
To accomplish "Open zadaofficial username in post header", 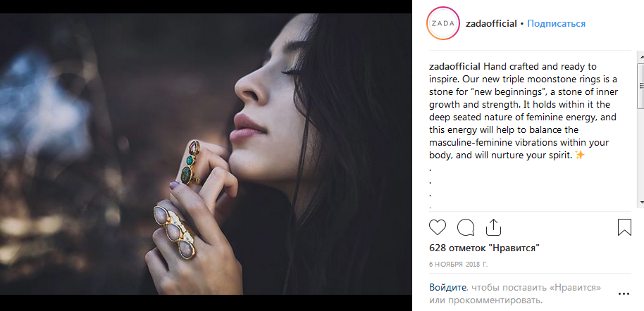I will tap(491, 23).
